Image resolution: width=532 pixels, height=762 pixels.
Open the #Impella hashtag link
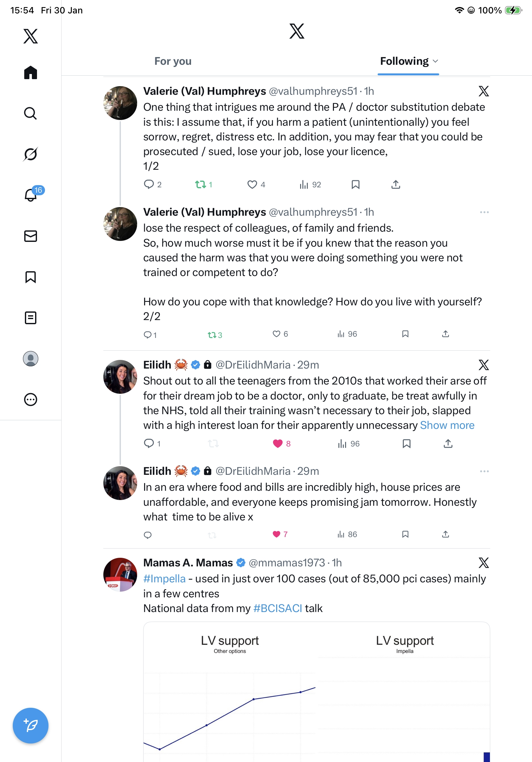[164, 579]
